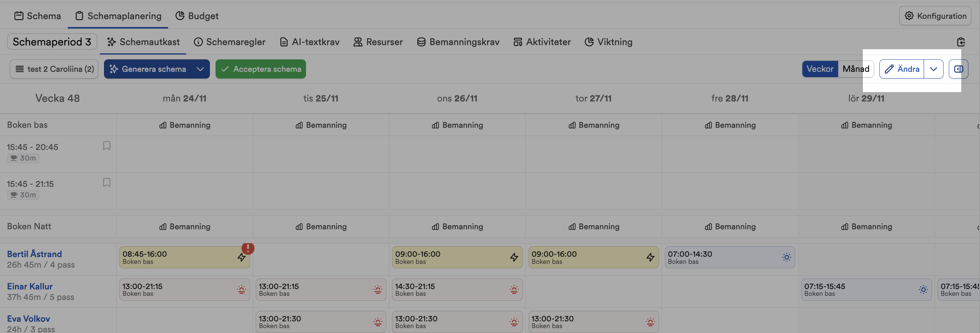Viewport: 980px width, 333px height.
Task: Open the Viktning tab
Action: point(608,41)
